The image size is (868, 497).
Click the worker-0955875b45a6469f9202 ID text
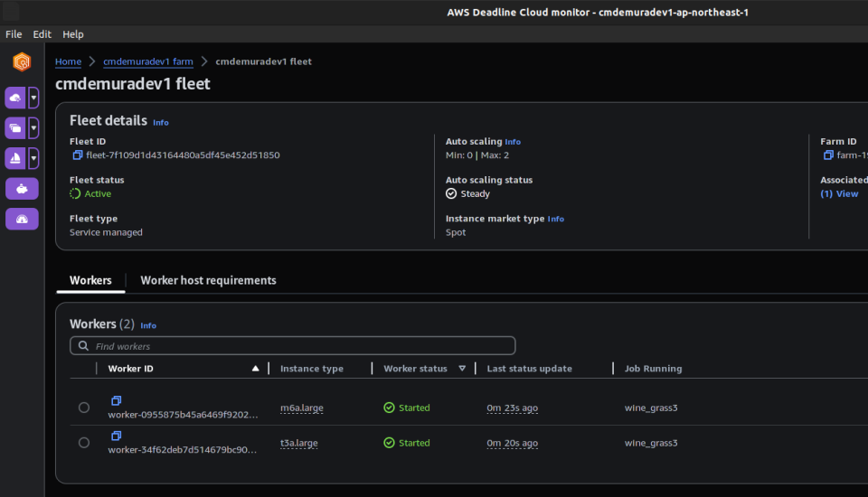(183, 415)
